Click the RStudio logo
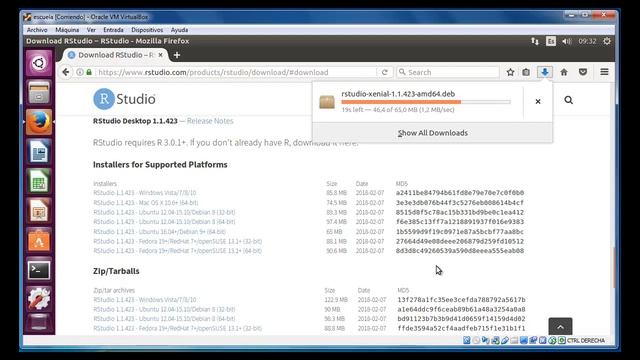This screenshot has height=360, width=640. tap(124, 99)
